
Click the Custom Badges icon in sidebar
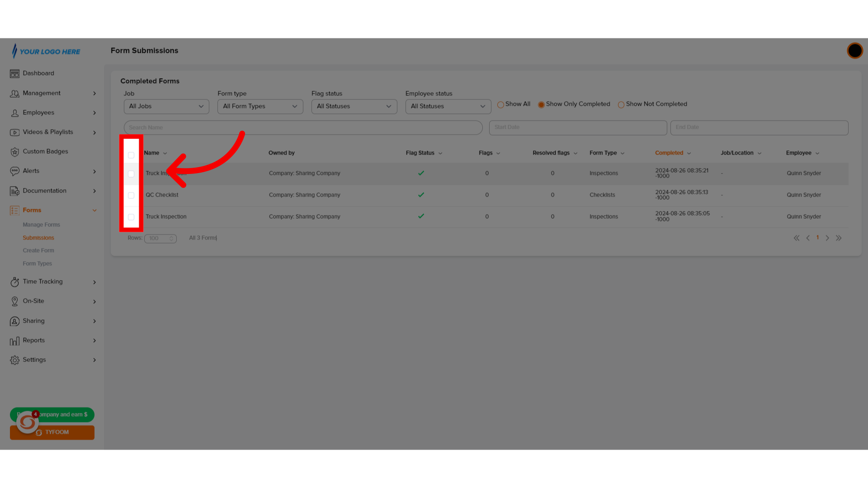click(x=14, y=151)
